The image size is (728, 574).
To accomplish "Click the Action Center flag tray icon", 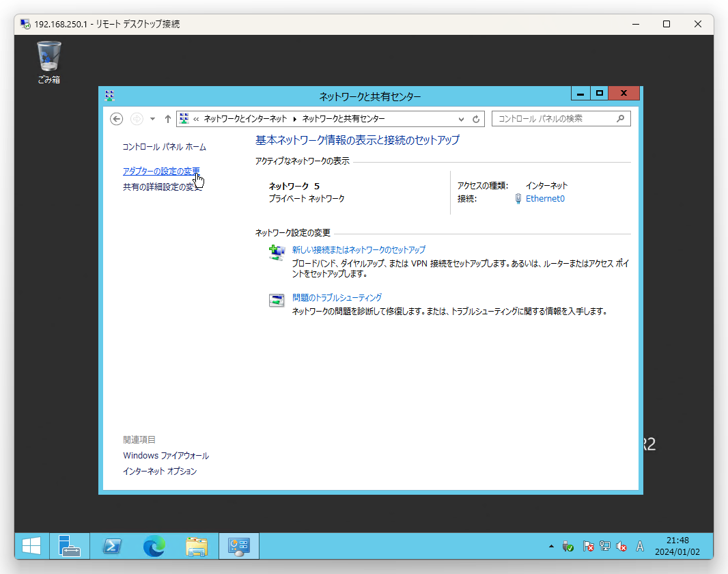I will (x=588, y=547).
